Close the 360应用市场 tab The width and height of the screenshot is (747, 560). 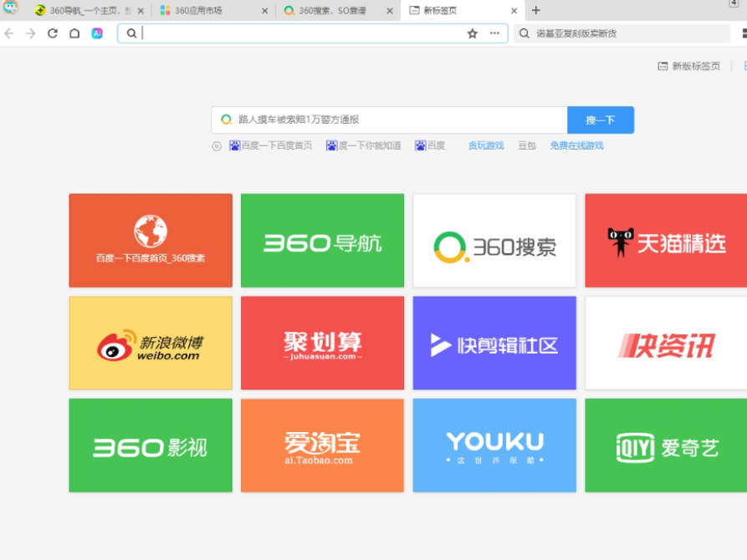tap(265, 11)
